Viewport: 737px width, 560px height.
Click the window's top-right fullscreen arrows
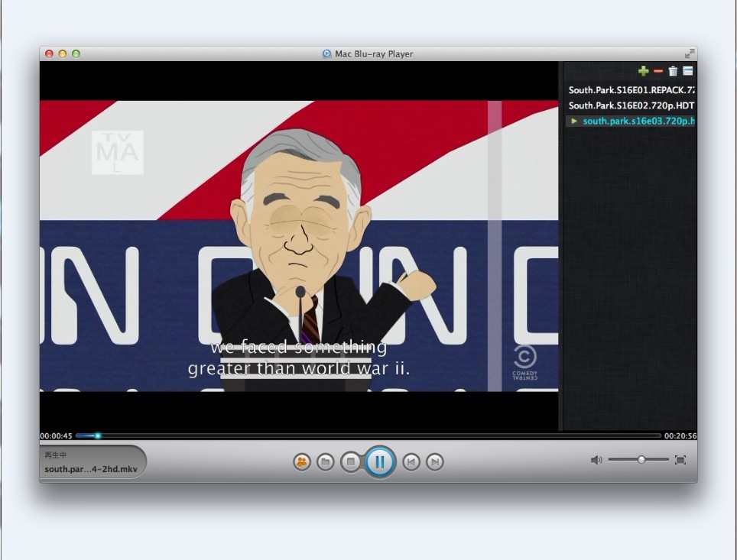click(690, 53)
